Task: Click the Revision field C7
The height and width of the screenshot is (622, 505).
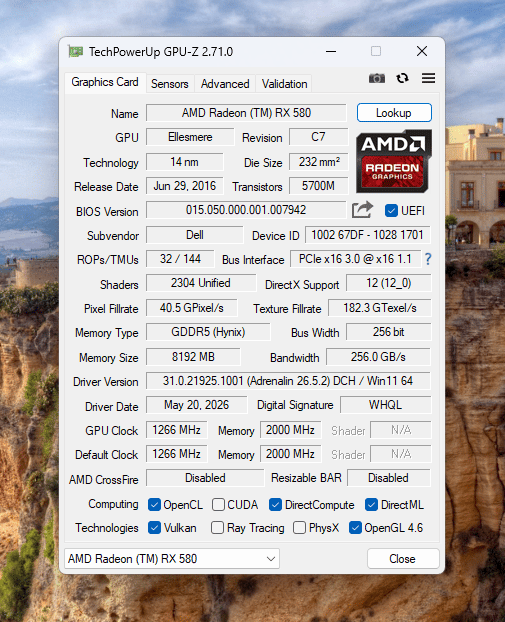Action: [319, 137]
